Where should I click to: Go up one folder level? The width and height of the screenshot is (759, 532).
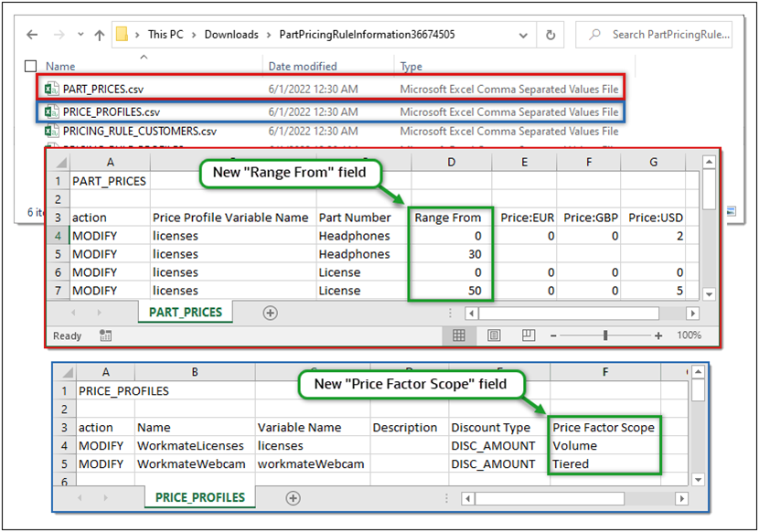[100, 35]
